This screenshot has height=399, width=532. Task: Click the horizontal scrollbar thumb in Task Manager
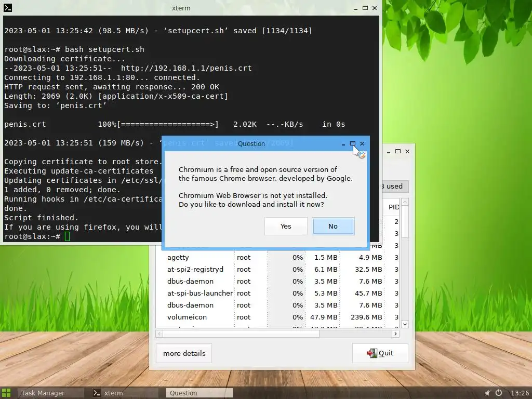[241, 334]
